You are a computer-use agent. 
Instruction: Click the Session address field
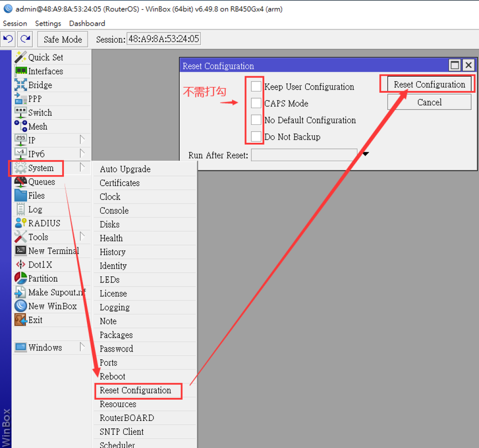164,39
